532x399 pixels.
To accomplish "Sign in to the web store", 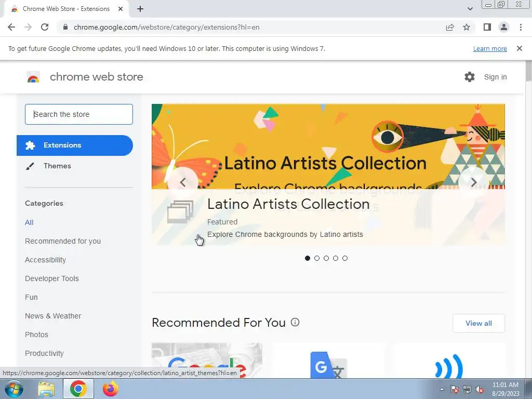I will (x=495, y=77).
